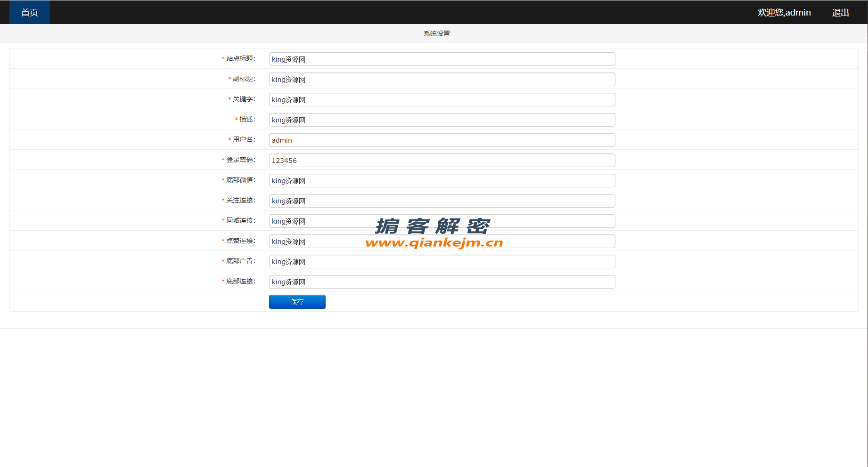This screenshot has height=467, width=868.
Task: Focus the 站点标题 input field
Action: click(442, 59)
